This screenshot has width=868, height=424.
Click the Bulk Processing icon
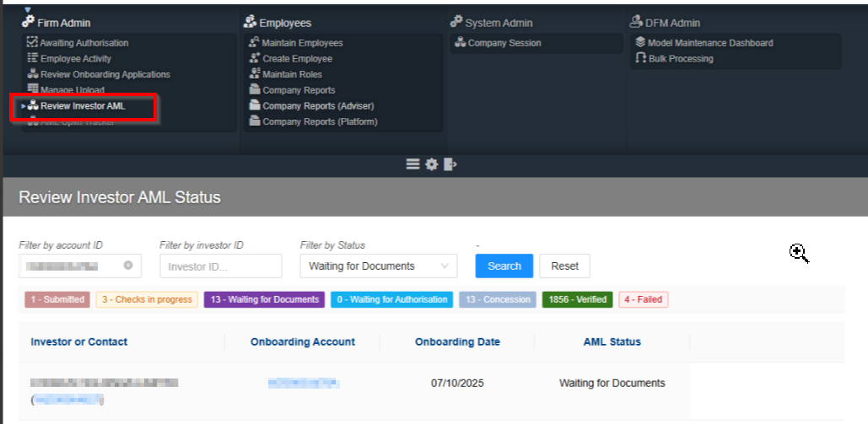(640, 57)
